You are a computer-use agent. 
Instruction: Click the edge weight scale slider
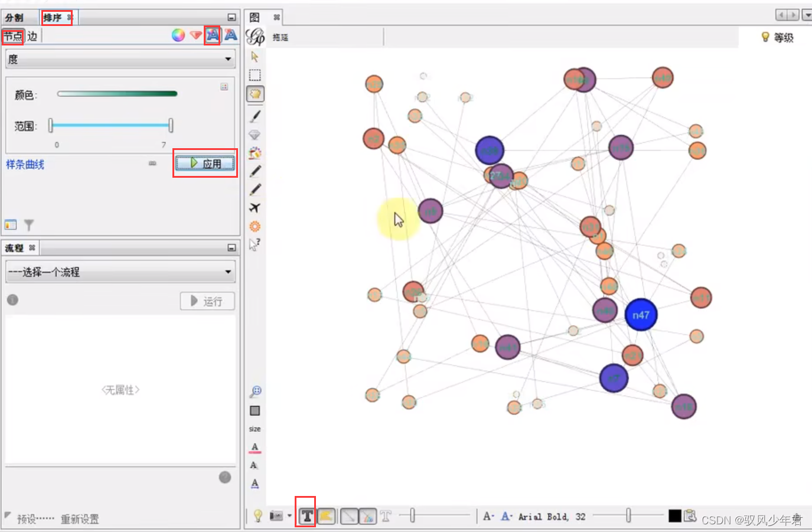434,516
